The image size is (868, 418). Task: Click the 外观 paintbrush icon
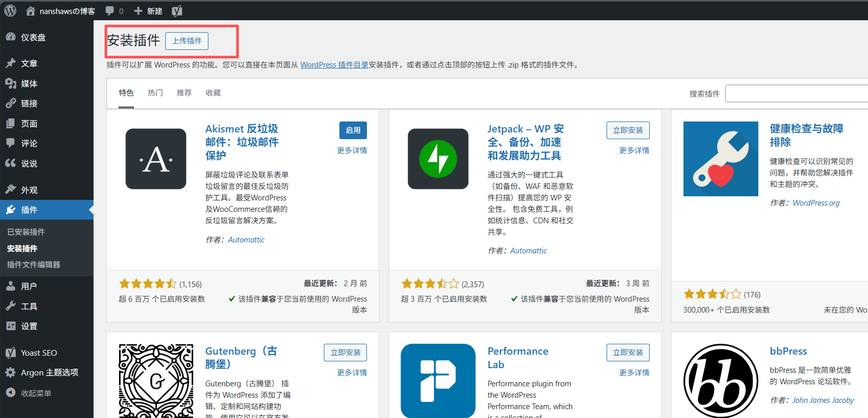pyautogui.click(x=10, y=190)
